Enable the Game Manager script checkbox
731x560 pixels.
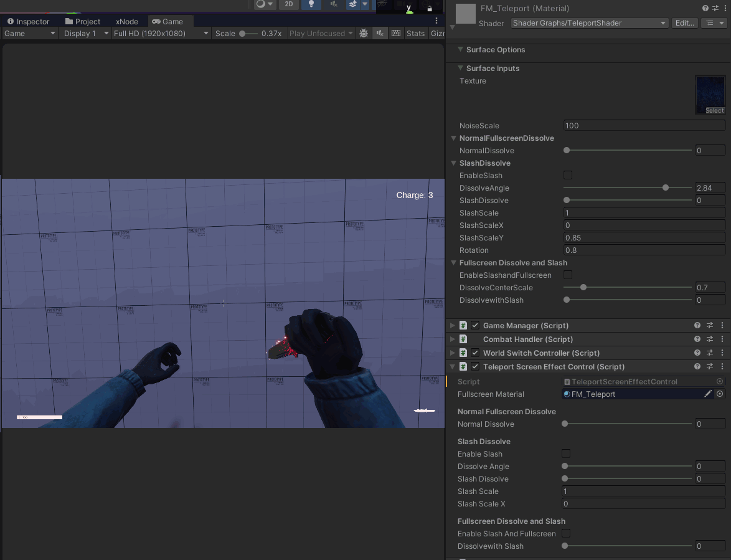pos(475,325)
